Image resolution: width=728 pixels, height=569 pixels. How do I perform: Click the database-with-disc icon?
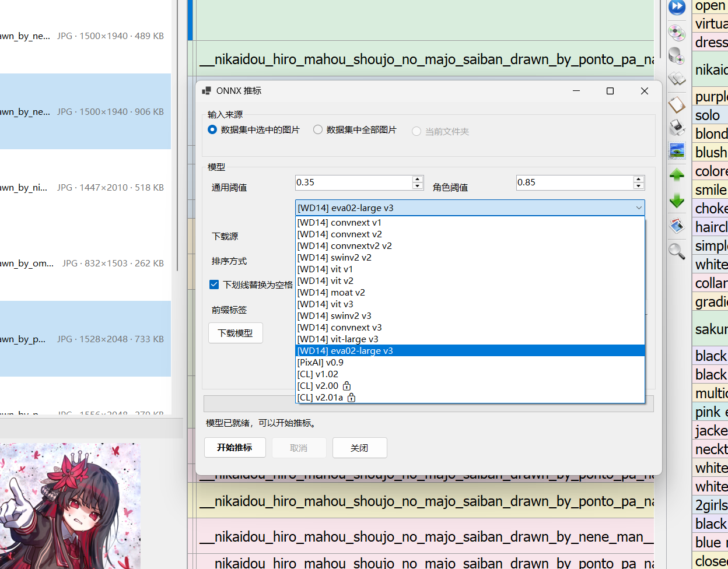(677, 55)
